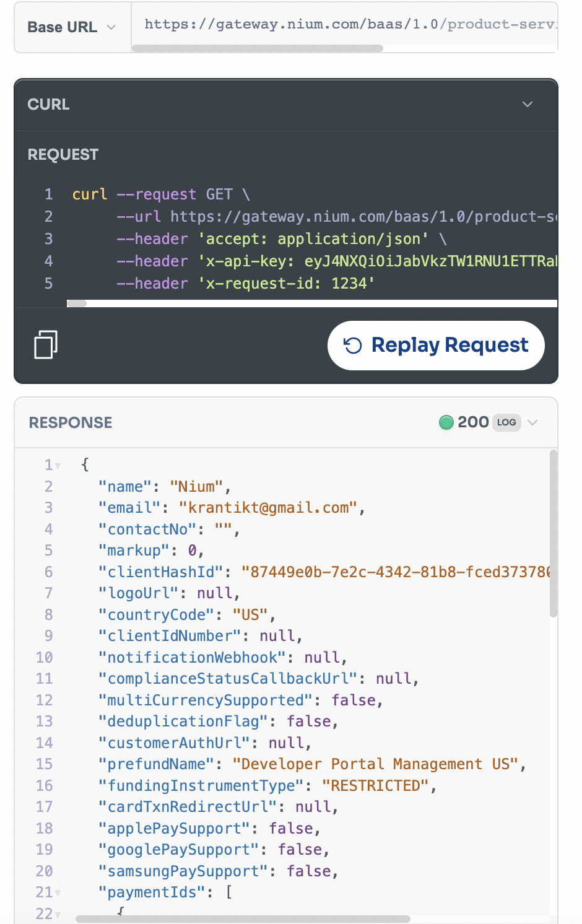582x924 pixels.
Task: Click the "complianceStatusCallbackUrl" line
Action: click(x=259, y=679)
